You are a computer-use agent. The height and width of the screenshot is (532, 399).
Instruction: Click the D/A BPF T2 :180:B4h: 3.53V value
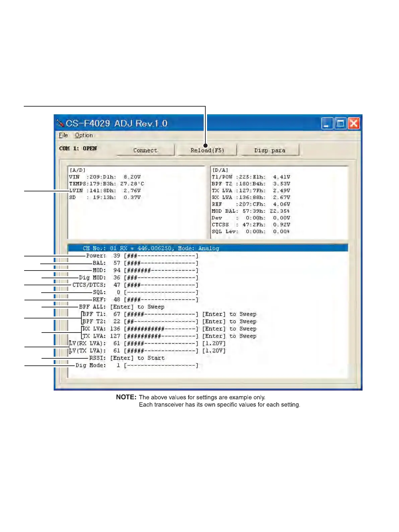(x=251, y=184)
